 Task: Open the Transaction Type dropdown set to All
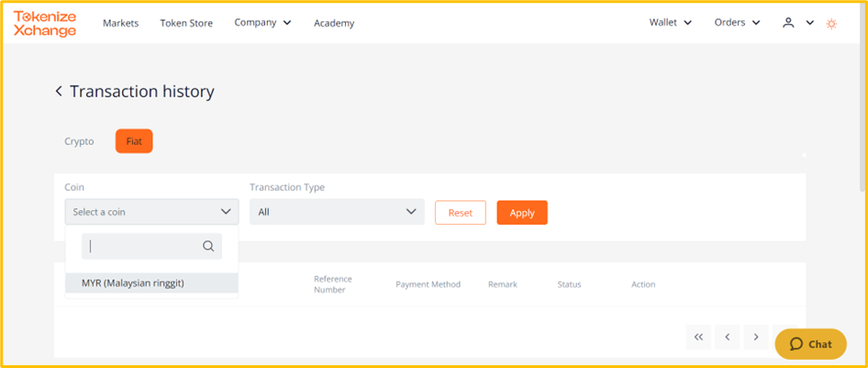coord(337,212)
